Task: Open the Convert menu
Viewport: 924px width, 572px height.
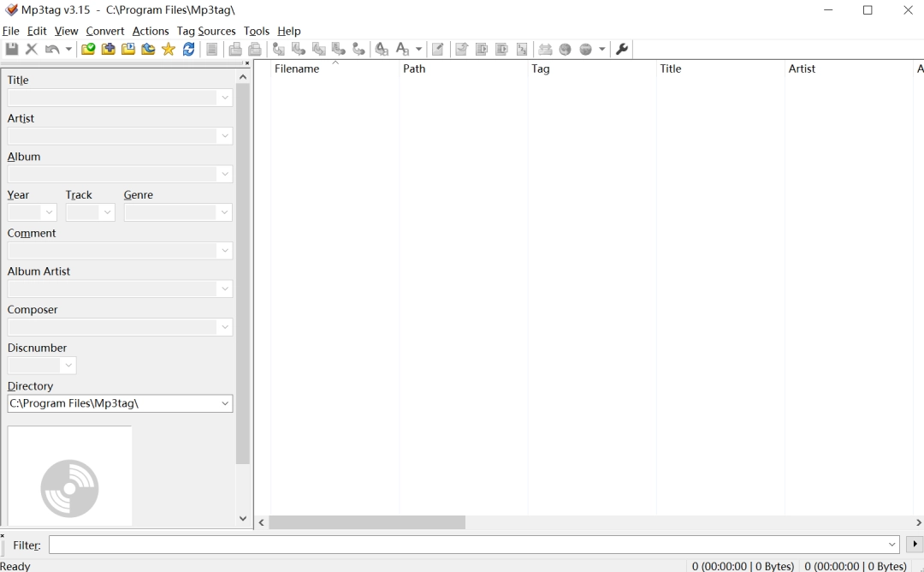Action: pos(105,31)
